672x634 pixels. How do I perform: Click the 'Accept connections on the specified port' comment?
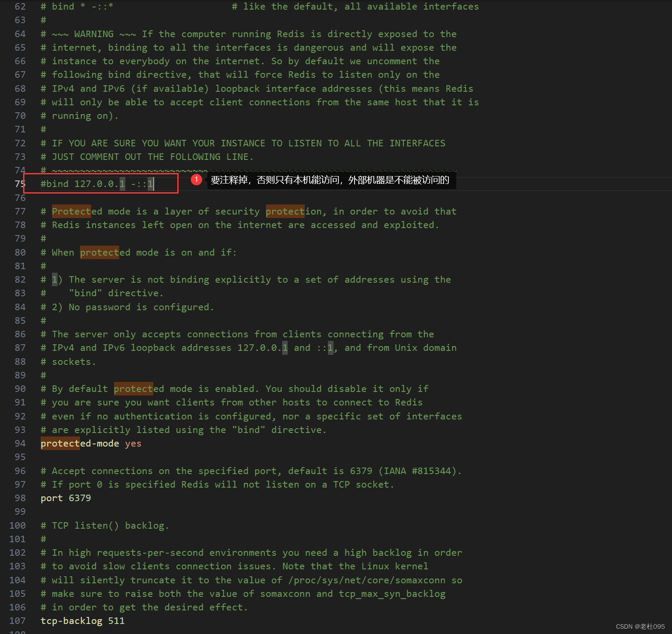[251, 471]
